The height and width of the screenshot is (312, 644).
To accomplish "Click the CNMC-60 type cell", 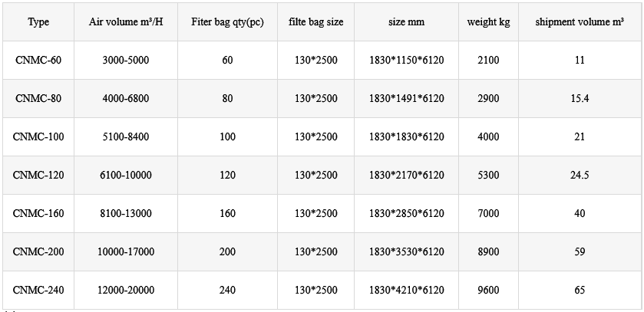I will click(38, 61).
